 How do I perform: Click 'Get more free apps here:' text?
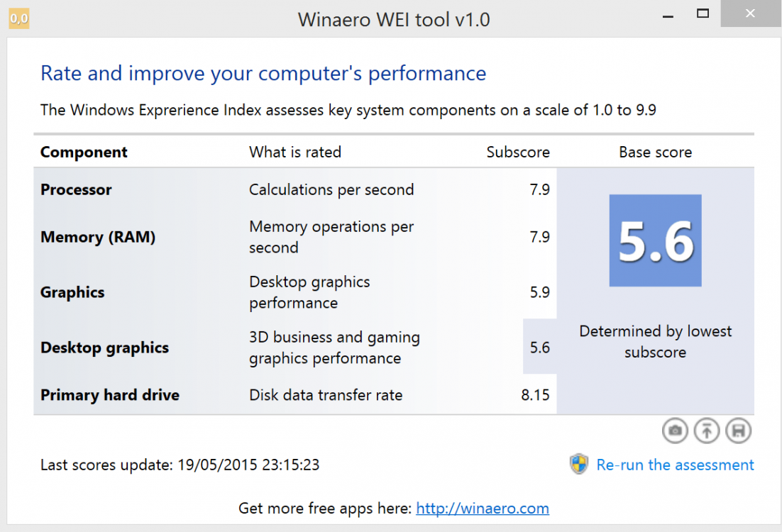(x=325, y=508)
